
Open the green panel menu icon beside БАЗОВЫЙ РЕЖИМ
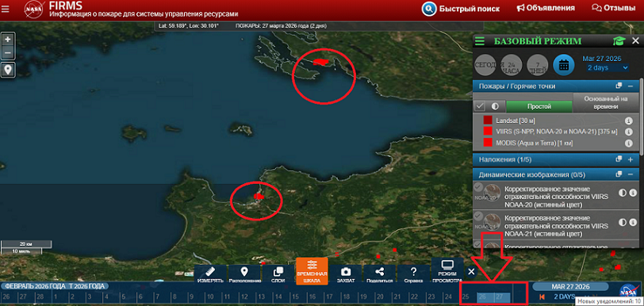pos(480,41)
